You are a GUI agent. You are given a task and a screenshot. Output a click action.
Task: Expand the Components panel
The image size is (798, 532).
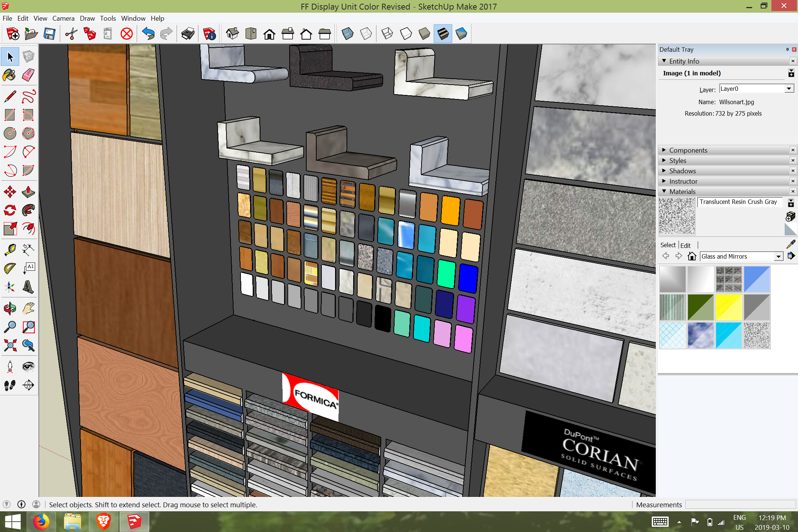point(688,150)
